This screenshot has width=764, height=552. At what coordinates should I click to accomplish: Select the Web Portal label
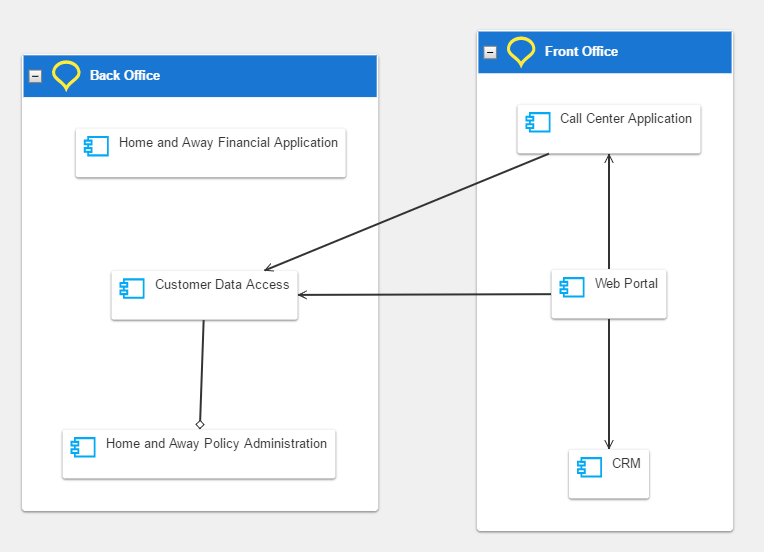[x=626, y=284]
